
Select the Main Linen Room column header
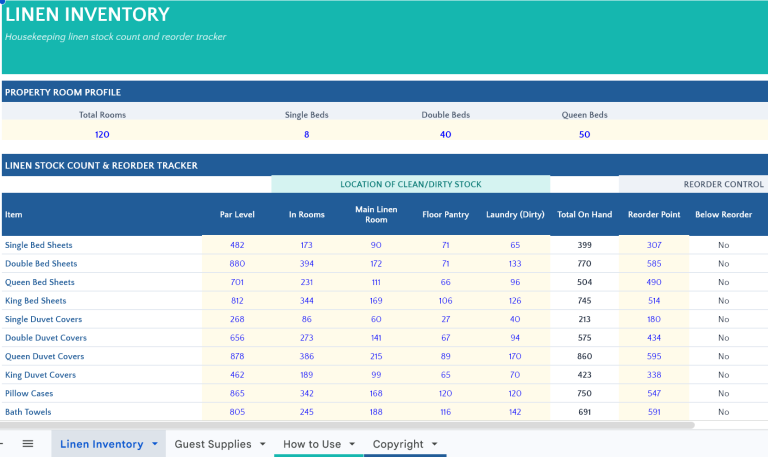[376, 215]
